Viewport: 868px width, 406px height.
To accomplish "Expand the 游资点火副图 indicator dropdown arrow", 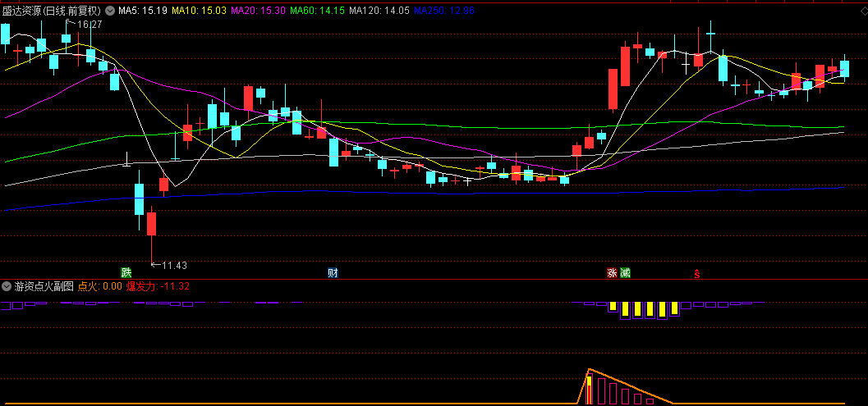I will click(x=7, y=286).
